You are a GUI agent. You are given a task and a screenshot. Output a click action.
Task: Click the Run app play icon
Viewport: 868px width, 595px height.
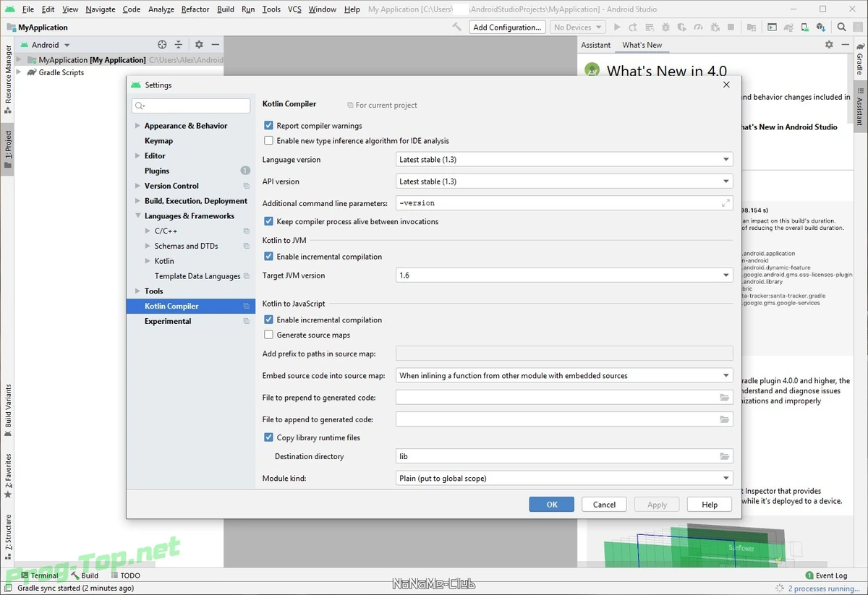click(617, 27)
